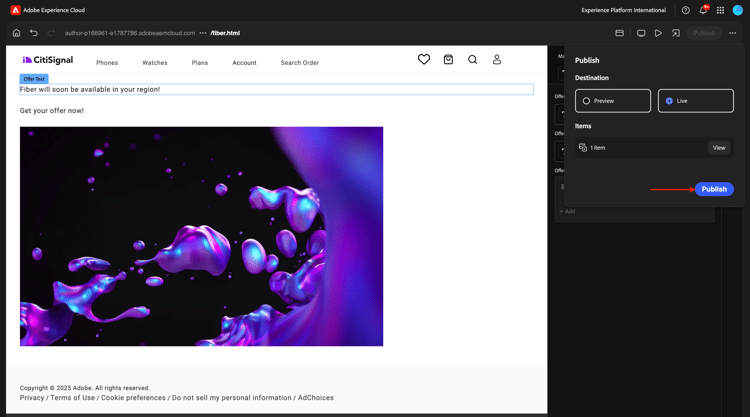This screenshot has height=417, width=750.
Task: Click the user profile icon on page
Action: tap(497, 60)
